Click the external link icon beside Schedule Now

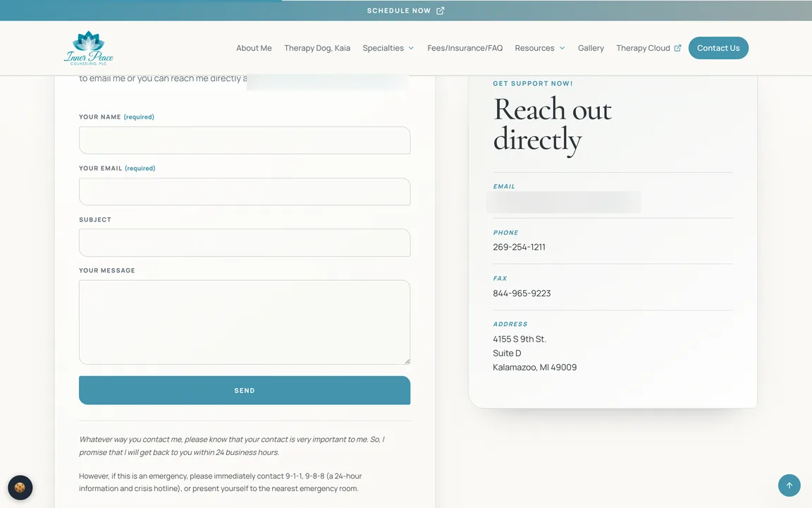coord(440,11)
